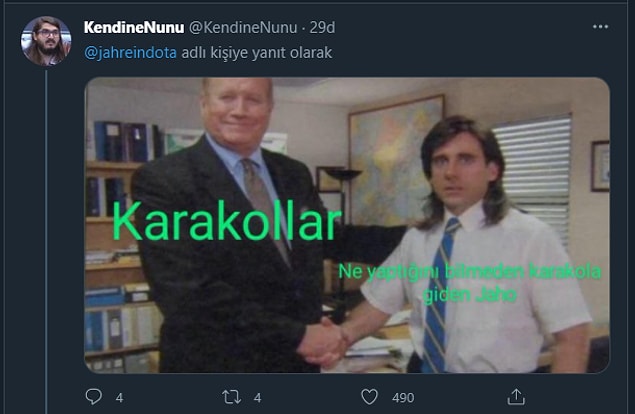
Task: View KendineNunu's profile avatar picture
Action: point(46,41)
